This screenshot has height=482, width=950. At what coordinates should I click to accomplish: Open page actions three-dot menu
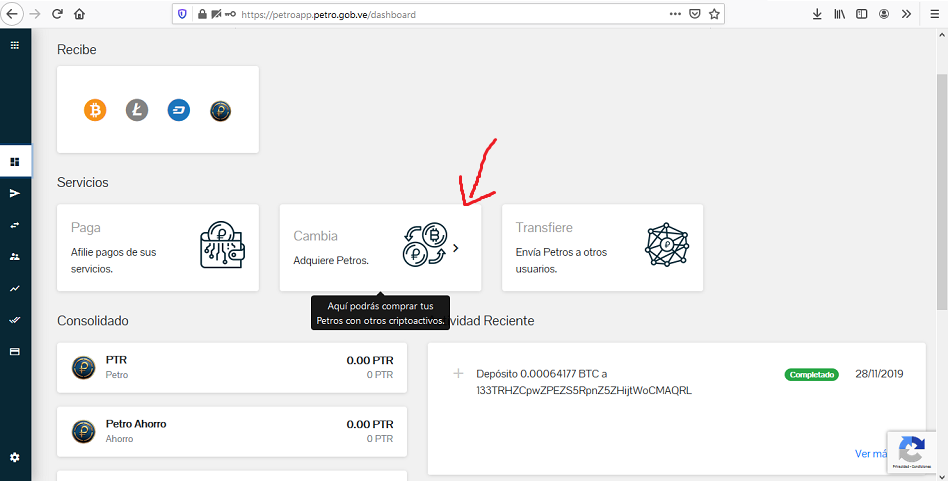point(675,14)
